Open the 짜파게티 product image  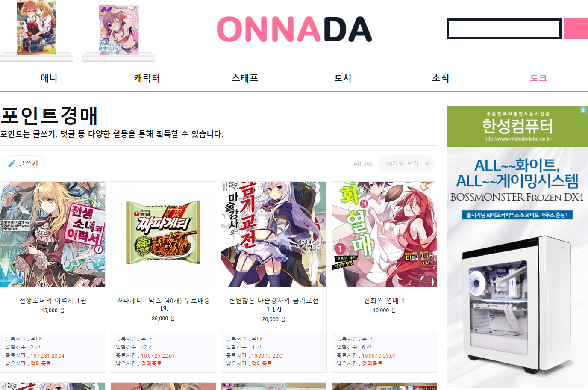[163, 234]
